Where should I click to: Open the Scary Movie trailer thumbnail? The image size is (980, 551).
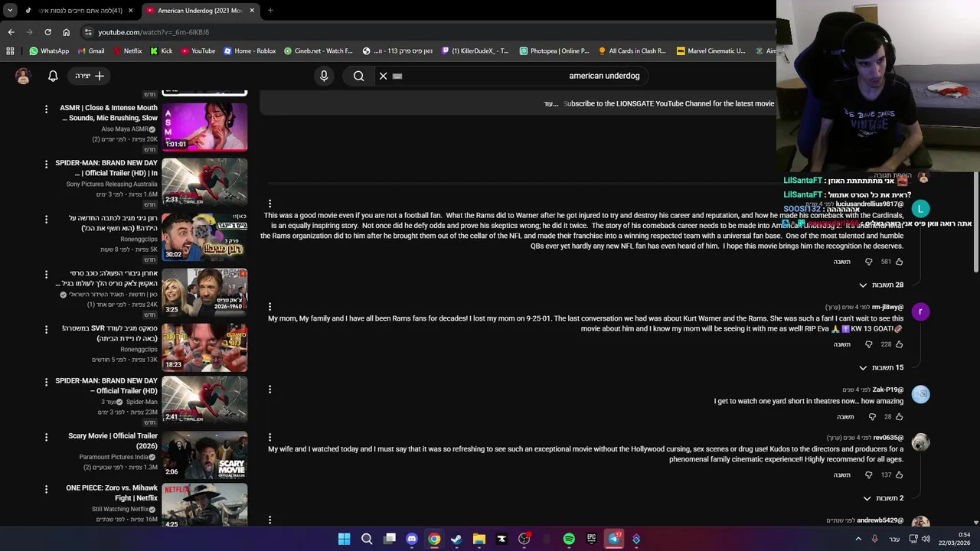(x=204, y=455)
